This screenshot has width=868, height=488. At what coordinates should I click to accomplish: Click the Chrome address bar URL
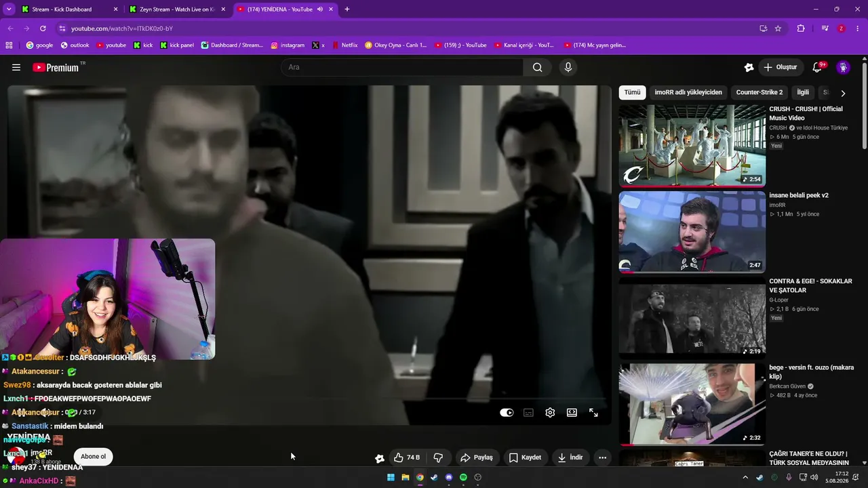pos(122,28)
